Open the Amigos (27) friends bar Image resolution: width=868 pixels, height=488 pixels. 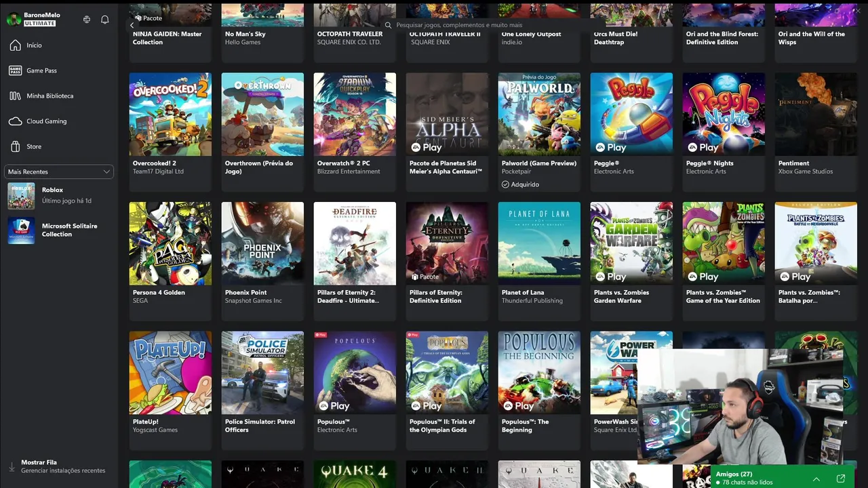pos(783,478)
